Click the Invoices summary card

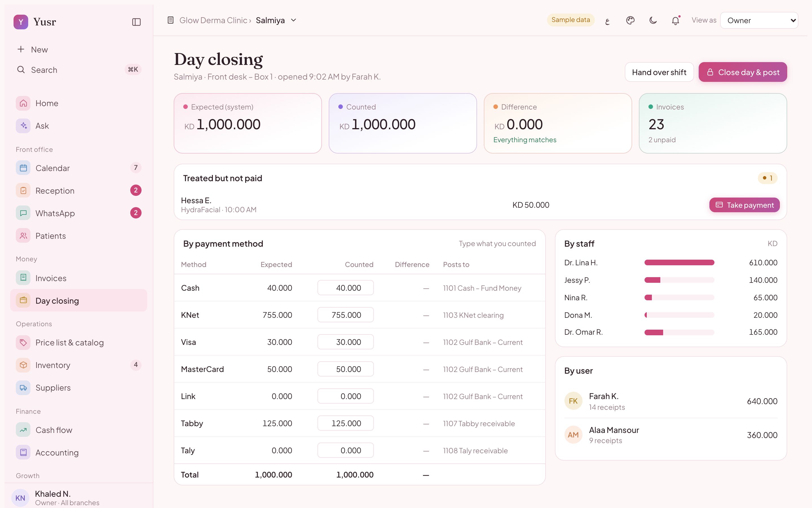point(713,123)
